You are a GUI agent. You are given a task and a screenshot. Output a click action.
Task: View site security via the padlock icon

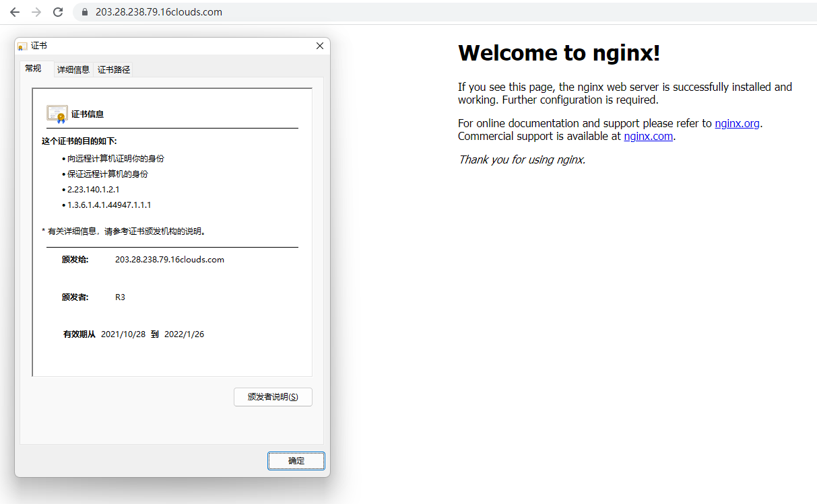pyautogui.click(x=84, y=12)
